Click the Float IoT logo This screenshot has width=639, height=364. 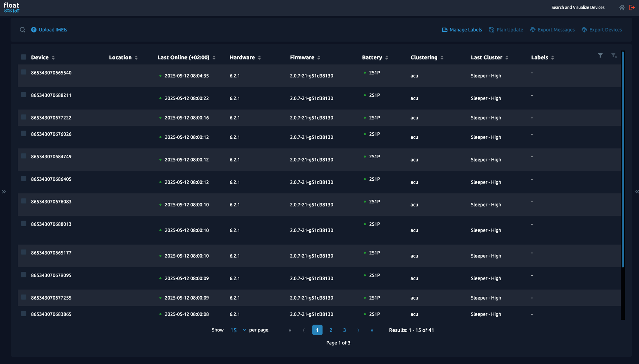point(12,8)
